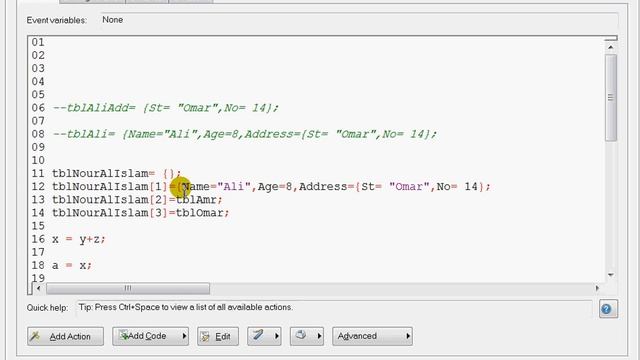640x360 pixels.
Task: Click the horizontal scrollbar left arrow
Action: 39,288
